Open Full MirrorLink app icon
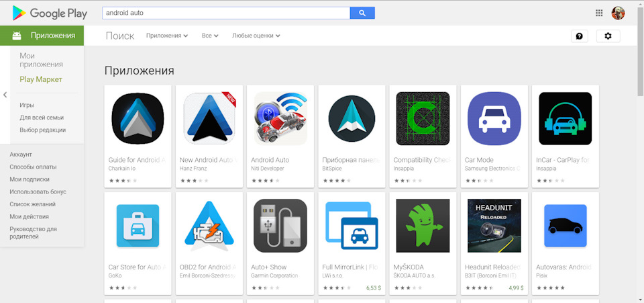This screenshot has height=303, width=644. (352, 226)
